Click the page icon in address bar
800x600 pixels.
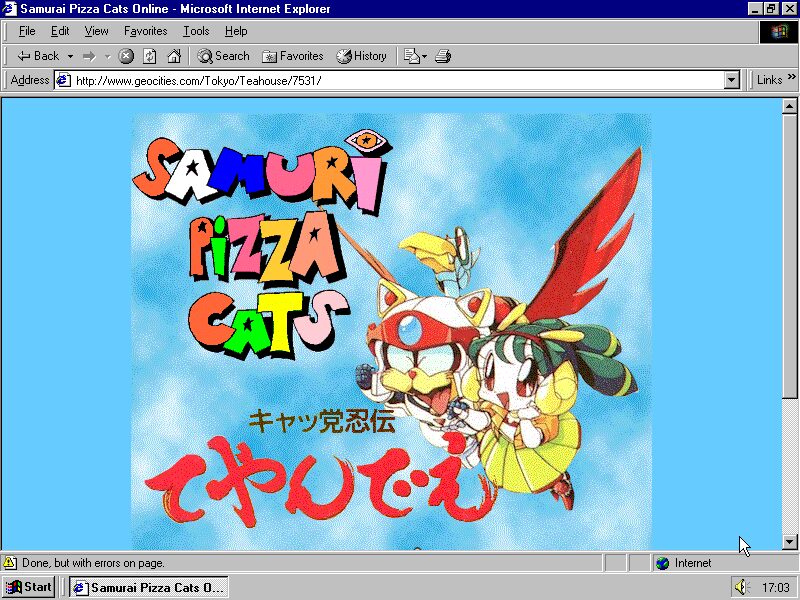(x=63, y=81)
